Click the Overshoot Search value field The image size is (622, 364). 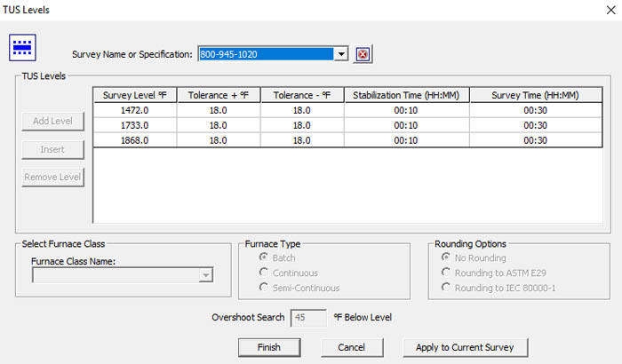tap(308, 318)
